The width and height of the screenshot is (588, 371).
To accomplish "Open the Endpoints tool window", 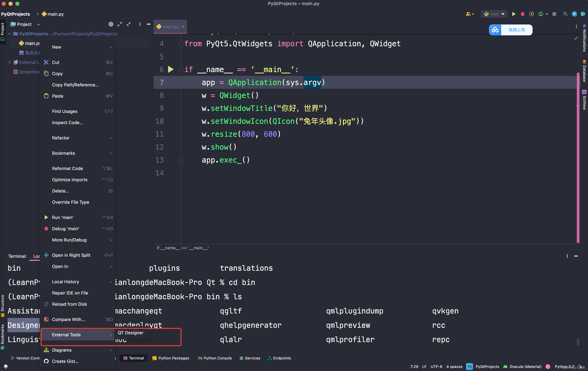I will pyautogui.click(x=279, y=358).
